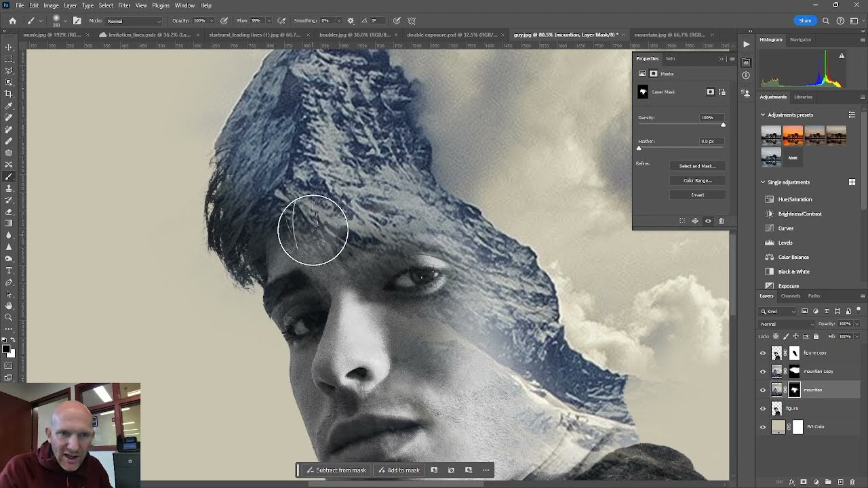Image resolution: width=868 pixels, height=488 pixels.
Task: Toggle lock transparent pixels
Action: (776, 336)
